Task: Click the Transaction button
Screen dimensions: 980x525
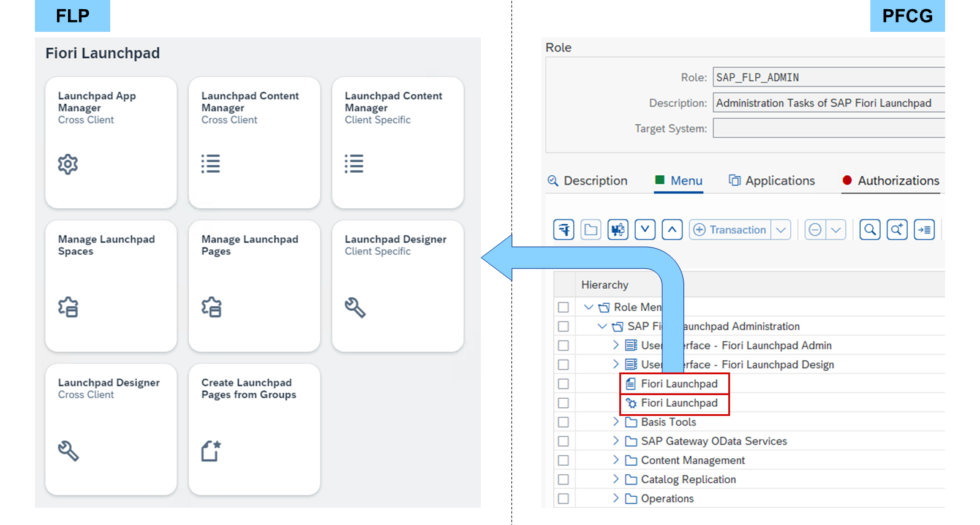Action: click(730, 230)
